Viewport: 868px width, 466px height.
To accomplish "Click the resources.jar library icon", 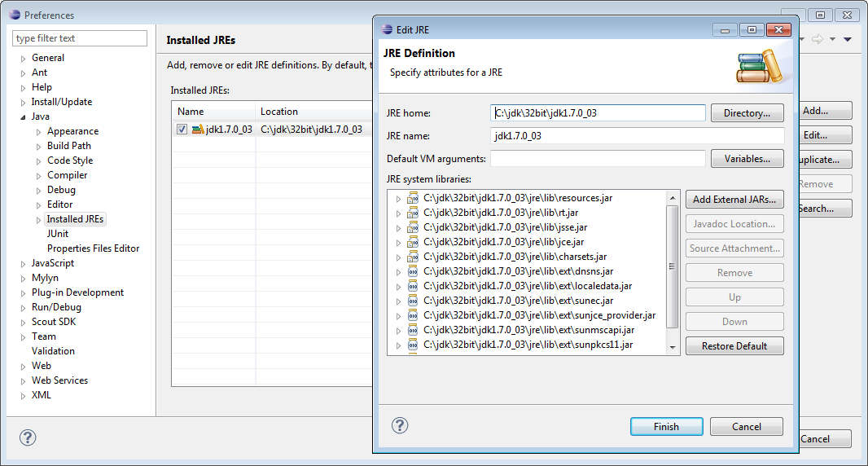I will (413, 198).
